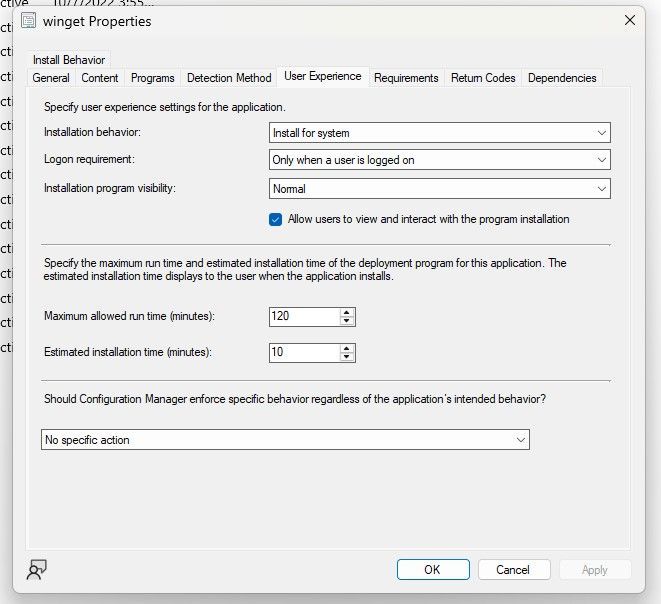Click the Logon requirement label
661x604 pixels.
89,159
